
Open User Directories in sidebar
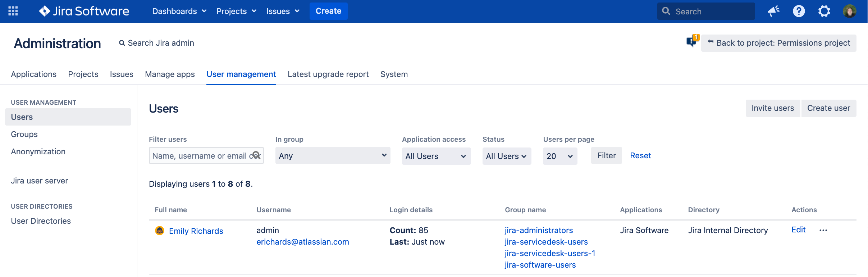tap(41, 221)
